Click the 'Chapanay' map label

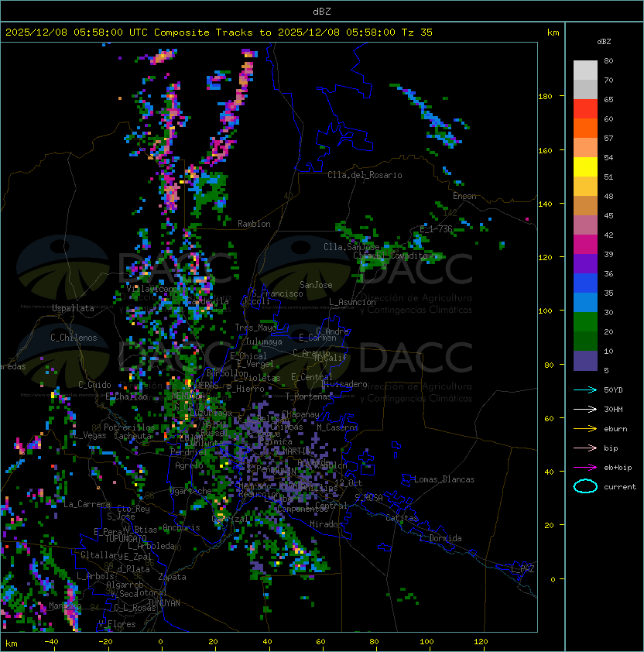point(300,414)
